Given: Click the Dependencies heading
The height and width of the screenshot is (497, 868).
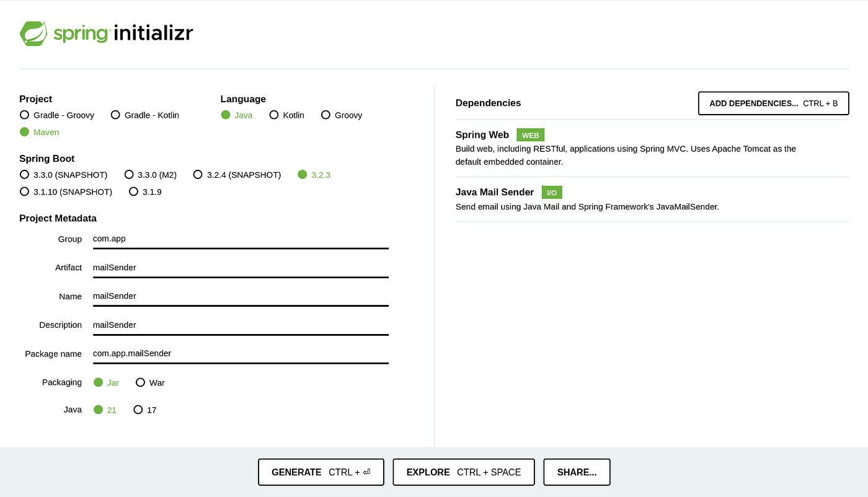Looking at the screenshot, I should click(489, 103).
